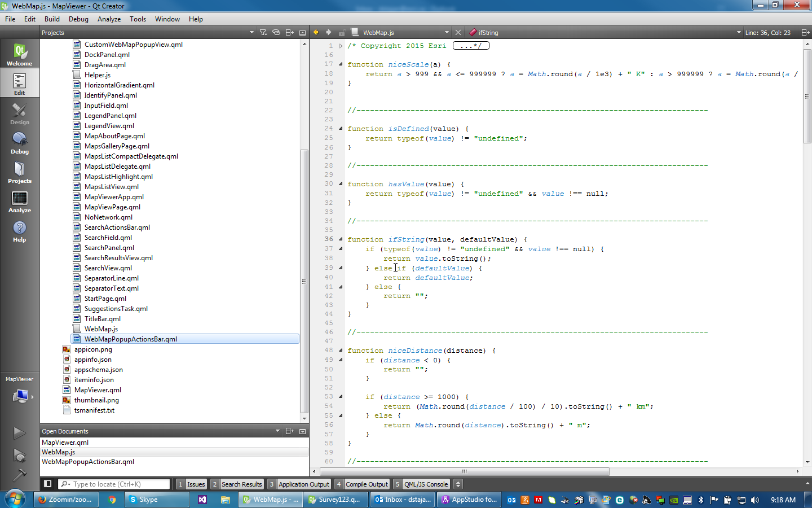The height and width of the screenshot is (508, 812).
Task: Open the Projects view selector dropdown
Action: click(251, 32)
